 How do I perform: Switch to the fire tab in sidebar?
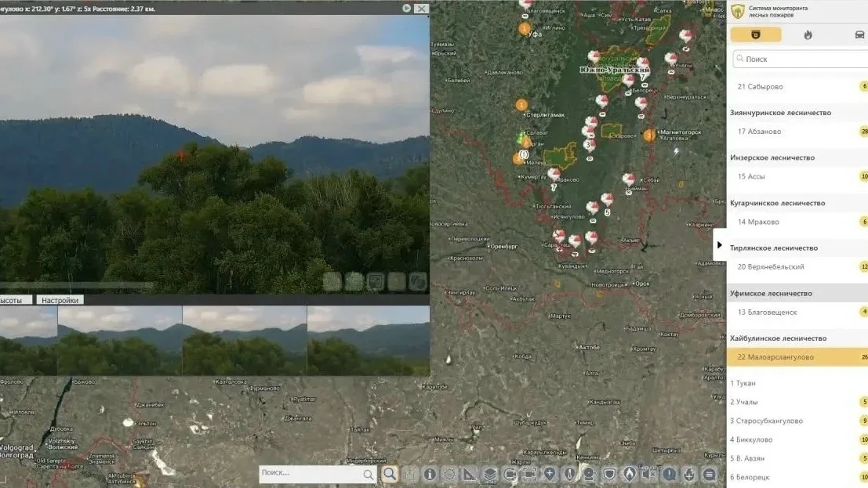click(808, 34)
